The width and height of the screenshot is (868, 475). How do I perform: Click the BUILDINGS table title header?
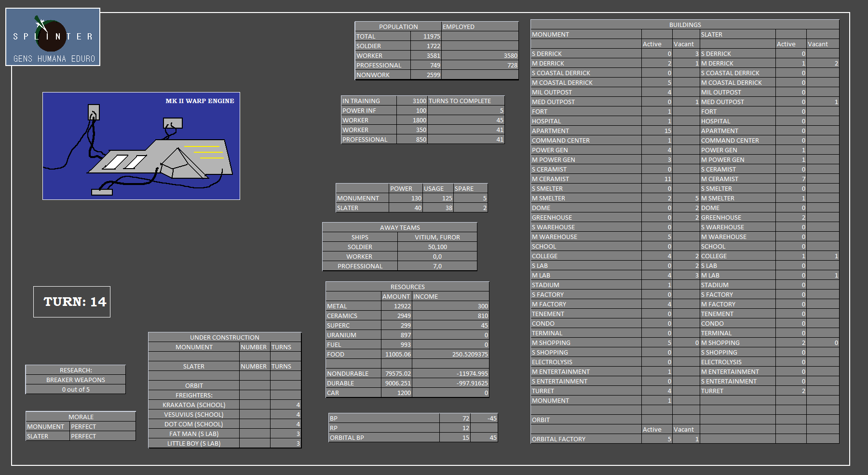(684, 25)
